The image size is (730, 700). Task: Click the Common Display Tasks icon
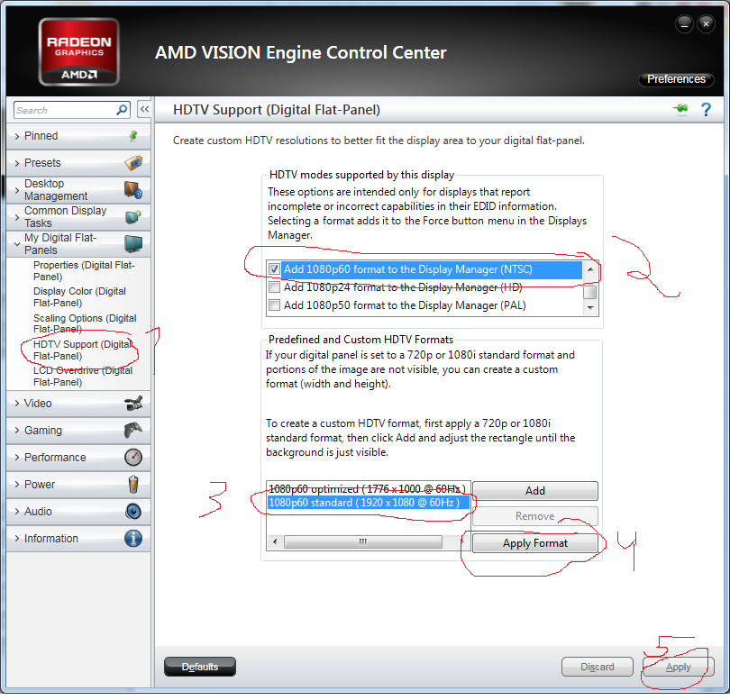pyautogui.click(x=133, y=217)
